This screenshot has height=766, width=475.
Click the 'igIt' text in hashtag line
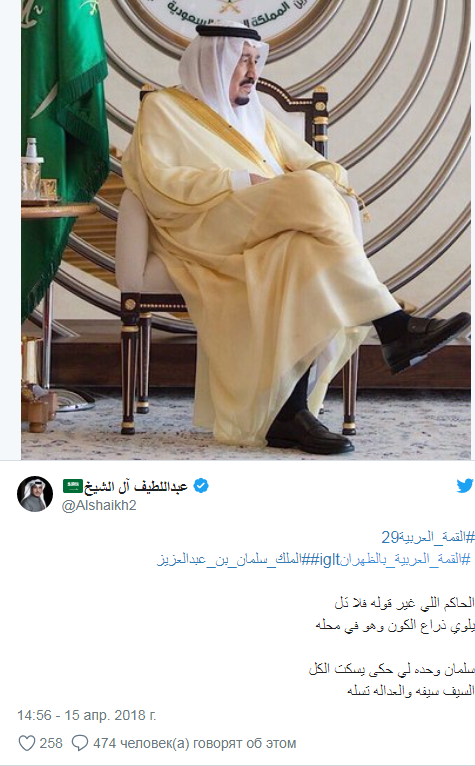329,559
